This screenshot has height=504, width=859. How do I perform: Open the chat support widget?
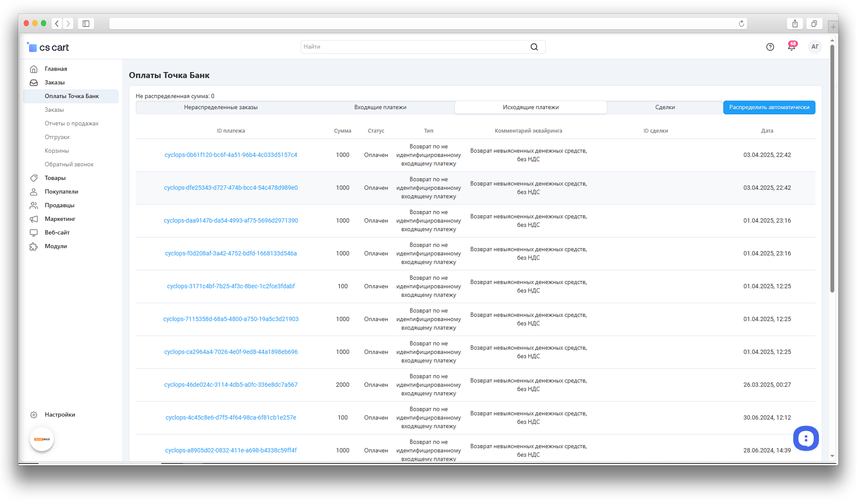(806, 438)
